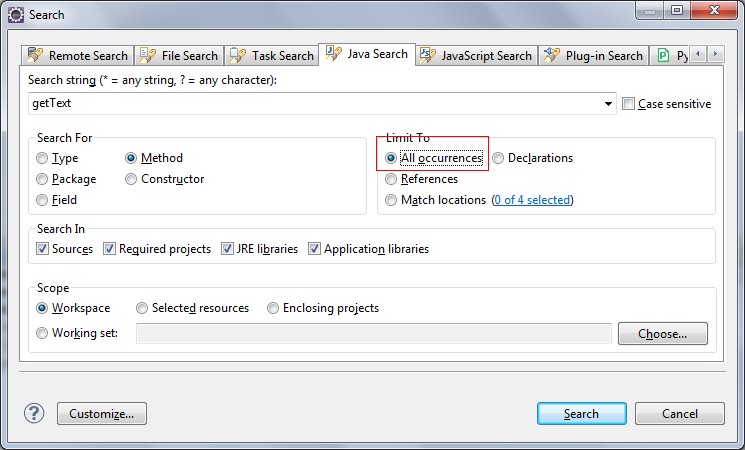Image resolution: width=745 pixels, height=450 pixels.
Task: Click the Remote Search tab icon
Action: 35,56
